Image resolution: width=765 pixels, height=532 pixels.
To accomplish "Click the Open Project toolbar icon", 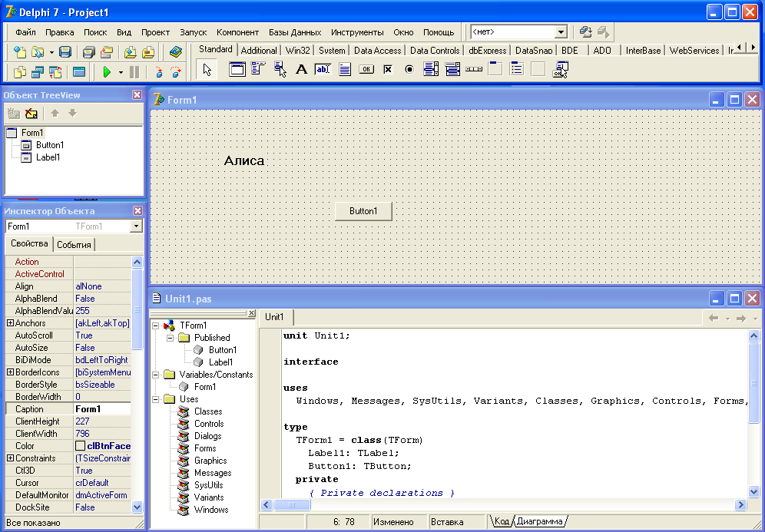I will coord(107,51).
